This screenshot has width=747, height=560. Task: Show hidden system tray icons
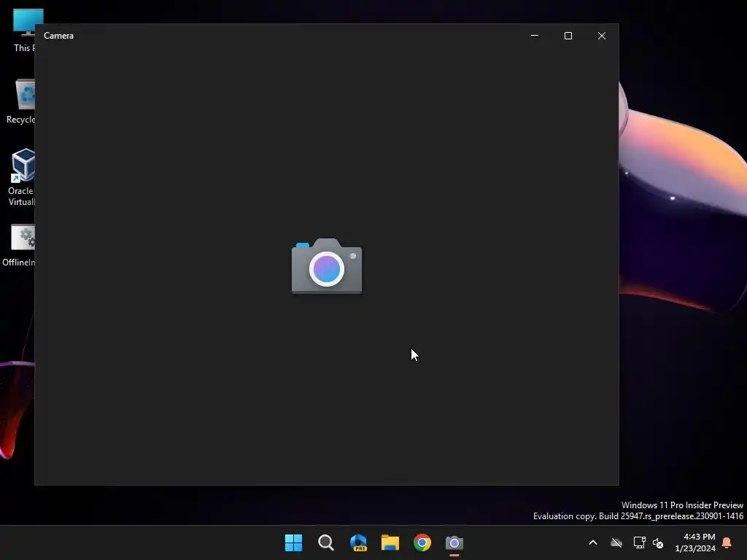(x=593, y=542)
